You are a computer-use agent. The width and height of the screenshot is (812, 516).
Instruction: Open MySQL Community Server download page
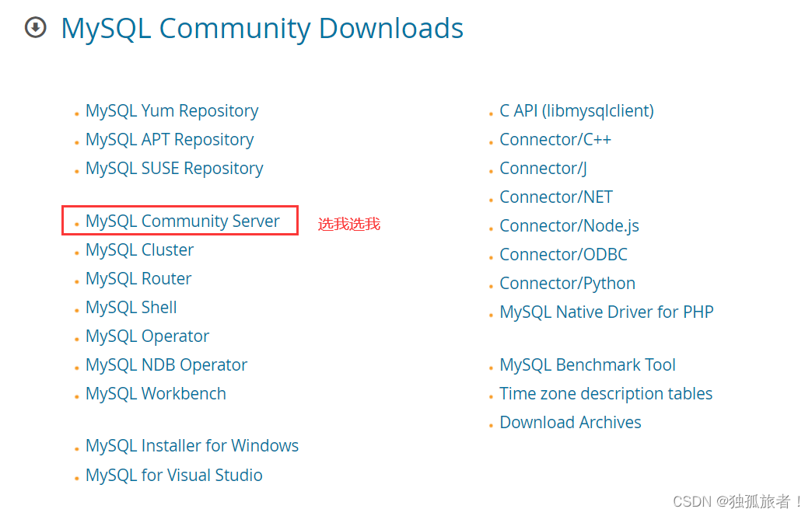point(183,221)
